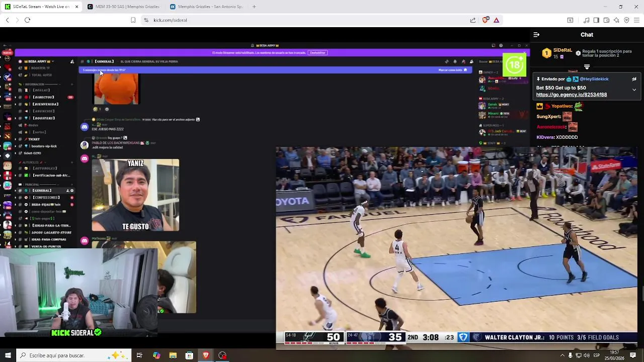Go back in browser history
The image size is (644, 362).
pyautogui.click(x=7, y=20)
